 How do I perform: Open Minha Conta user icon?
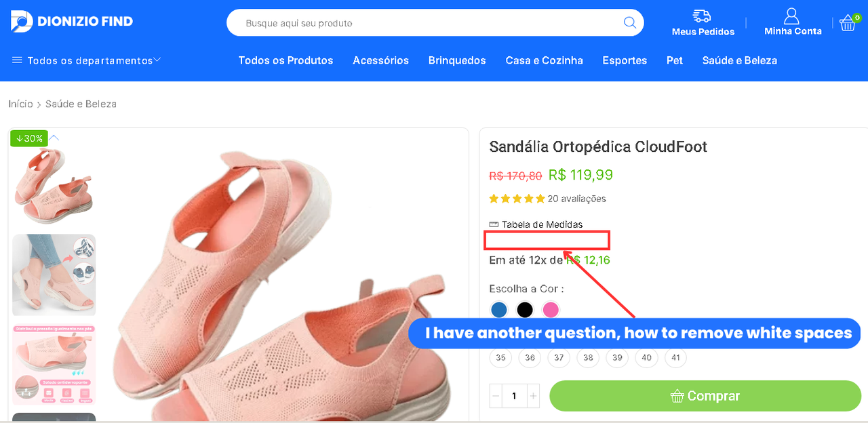tap(791, 16)
